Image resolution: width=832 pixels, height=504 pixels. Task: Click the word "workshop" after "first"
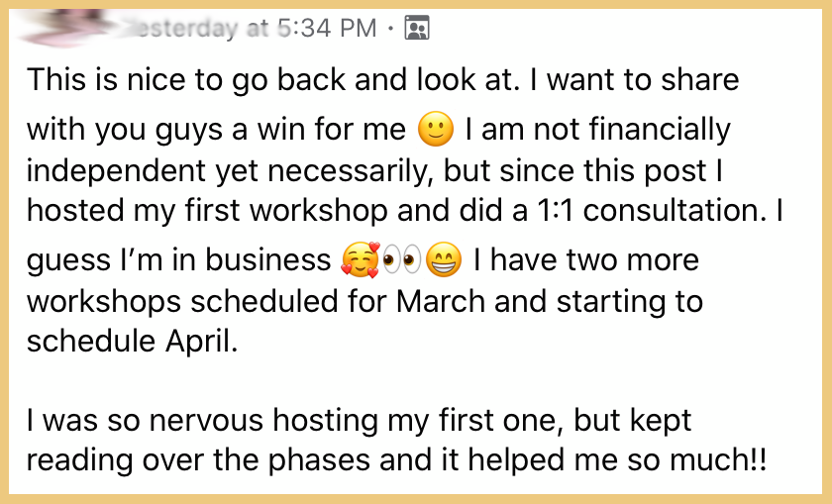318,211
